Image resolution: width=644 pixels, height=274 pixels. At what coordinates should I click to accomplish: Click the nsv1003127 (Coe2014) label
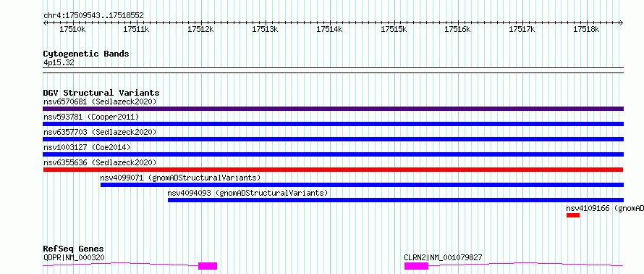click(x=87, y=147)
